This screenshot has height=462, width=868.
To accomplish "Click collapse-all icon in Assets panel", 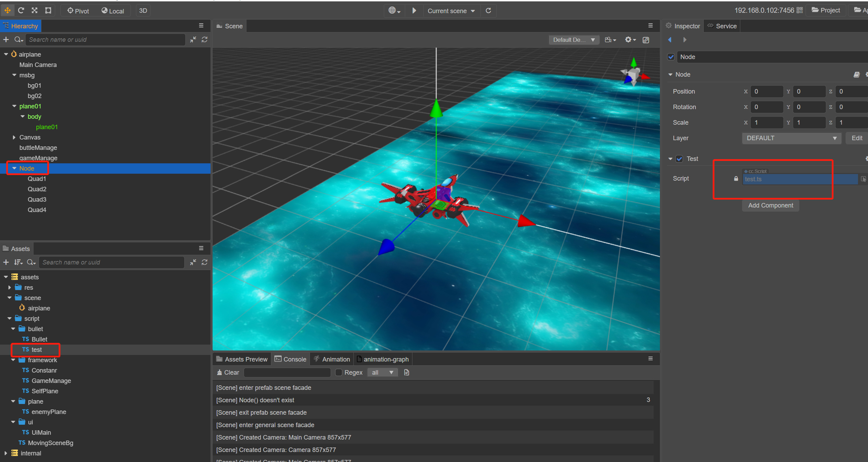I will [193, 262].
